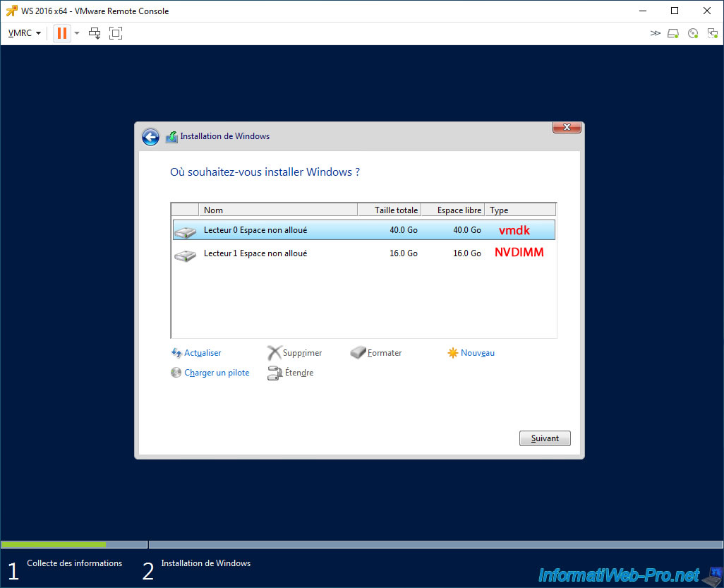
Task: Click the Nom column header
Action: coord(278,210)
